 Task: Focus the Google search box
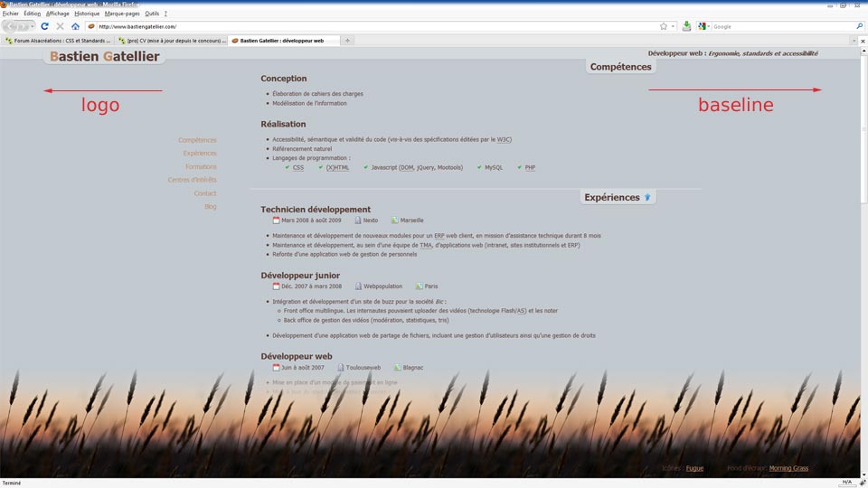783,26
